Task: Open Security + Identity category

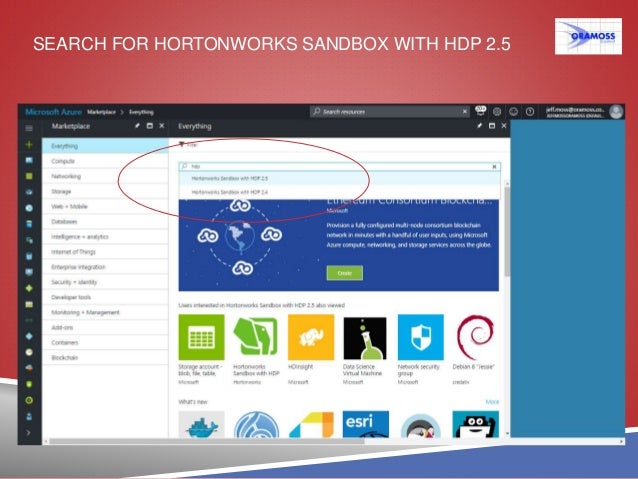Action: pos(105,282)
